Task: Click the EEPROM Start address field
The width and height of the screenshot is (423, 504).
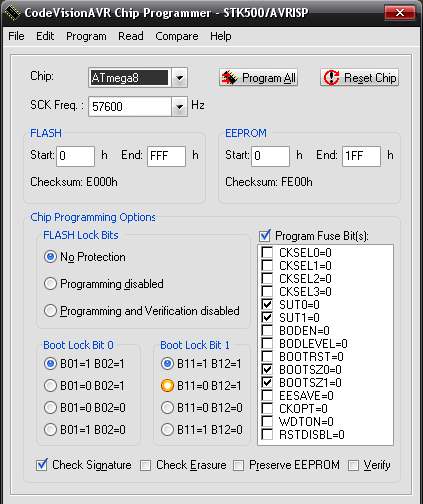Action: point(270,156)
